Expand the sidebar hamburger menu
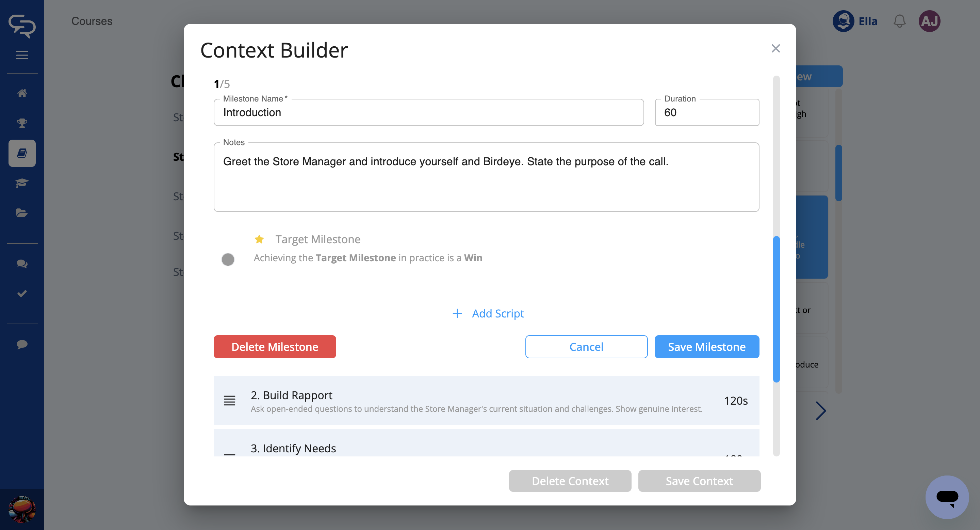 coord(22,55)
